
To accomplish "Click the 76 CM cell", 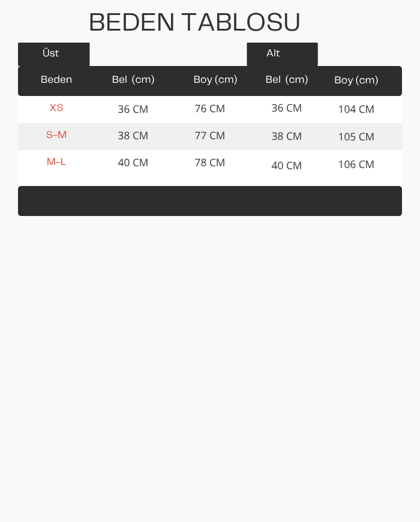I will coord(209,109).
